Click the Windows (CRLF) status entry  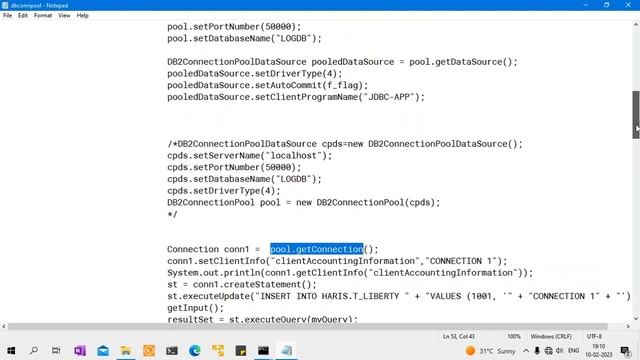coord(551,337)
